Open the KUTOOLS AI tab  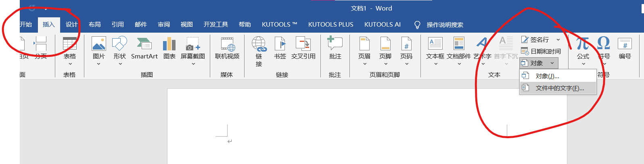tap(383, 25)
